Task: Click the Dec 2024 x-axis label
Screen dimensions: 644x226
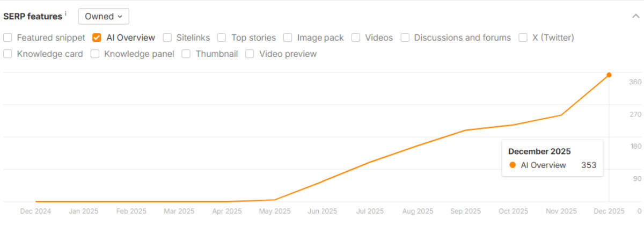Action: [36, 212]
